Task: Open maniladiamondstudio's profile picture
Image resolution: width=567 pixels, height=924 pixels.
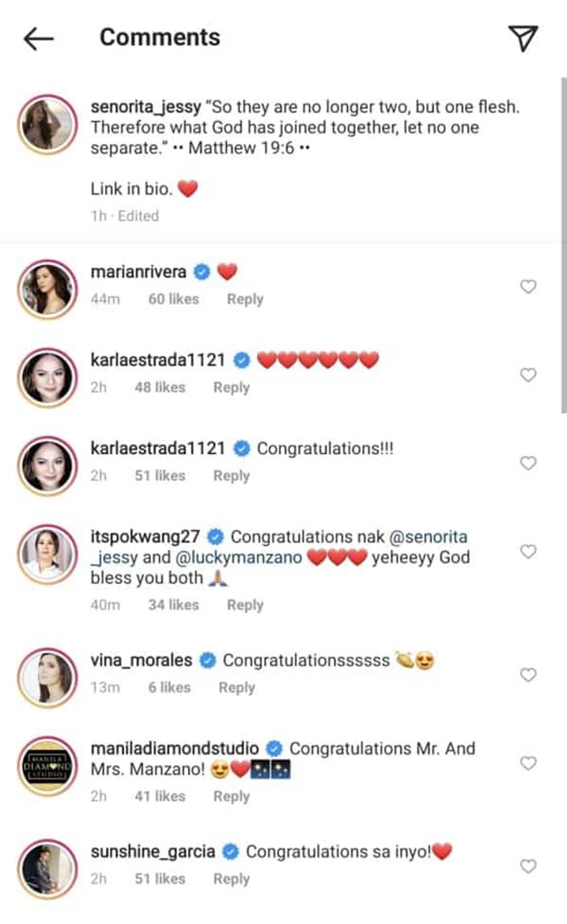Action: [x=48, y=762]
